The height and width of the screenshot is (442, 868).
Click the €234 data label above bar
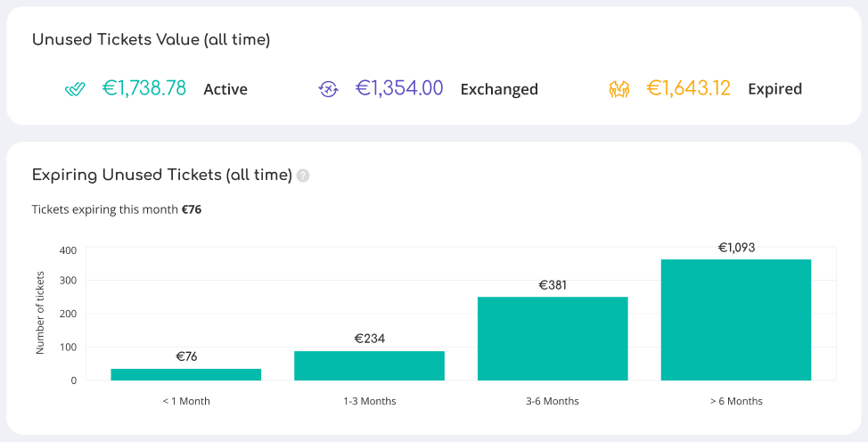369,339
